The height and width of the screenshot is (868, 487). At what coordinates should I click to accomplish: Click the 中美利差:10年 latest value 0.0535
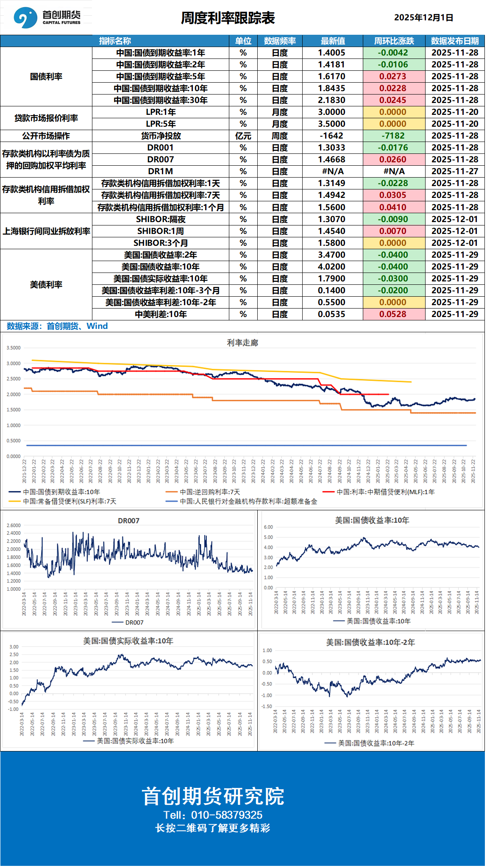click(331, 314)
